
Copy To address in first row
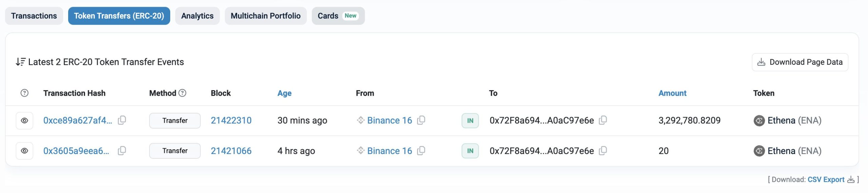click(x=603, y=120)
